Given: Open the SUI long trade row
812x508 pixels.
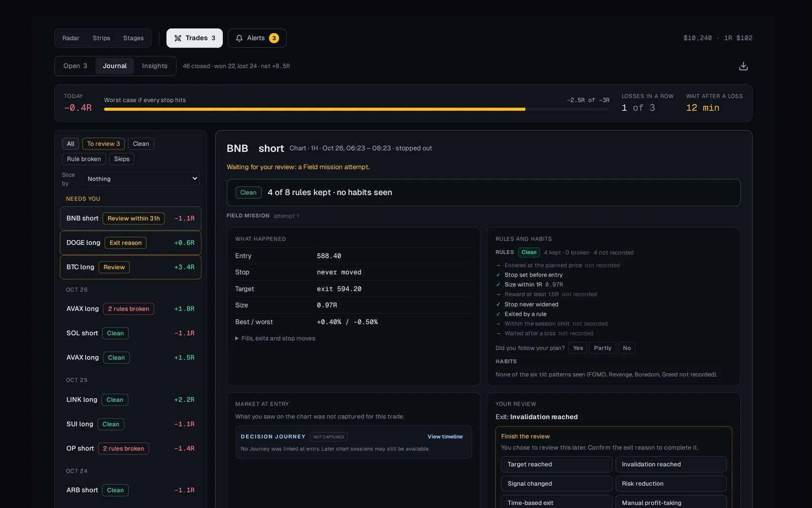Looking at the screenshot, I should tap(130, 424).
